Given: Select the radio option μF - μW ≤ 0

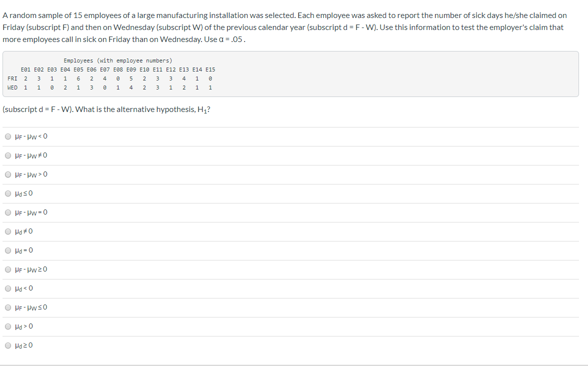Looking at the screenshot, I should pyautogui.click(x=8, y=307).
